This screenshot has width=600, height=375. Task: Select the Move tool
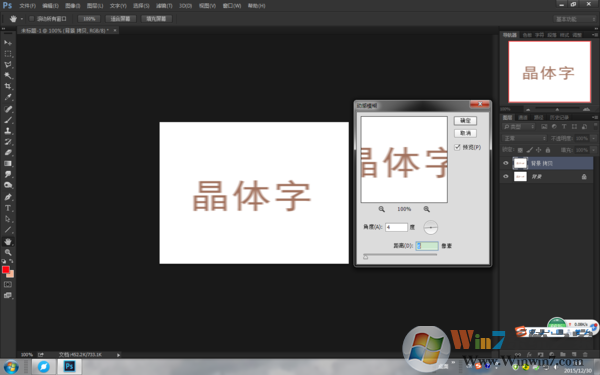pyautogui.click(x=8, y=43)
